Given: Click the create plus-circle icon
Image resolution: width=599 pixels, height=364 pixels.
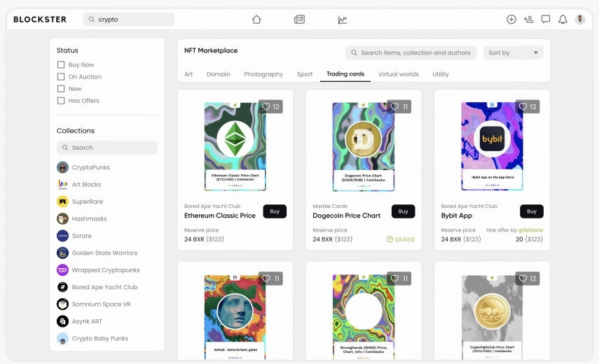Looking at the screenshot, I should point(511,19).
